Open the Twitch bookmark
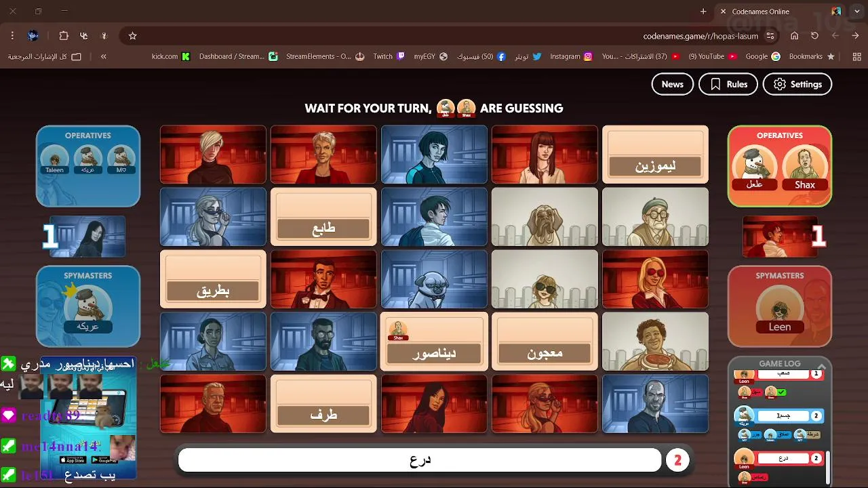Image resolution: width=868 pixels, height=488 pixels. [x=389, y=56]
